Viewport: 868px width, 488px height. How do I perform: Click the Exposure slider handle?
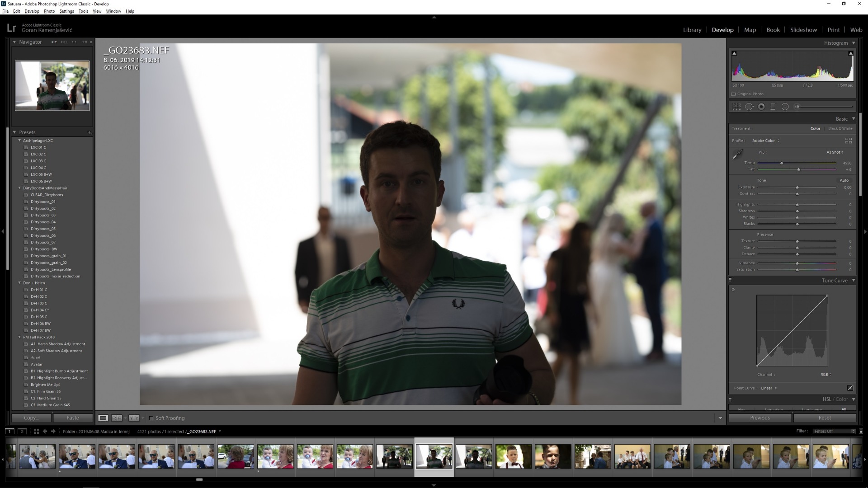pos(797,187)
